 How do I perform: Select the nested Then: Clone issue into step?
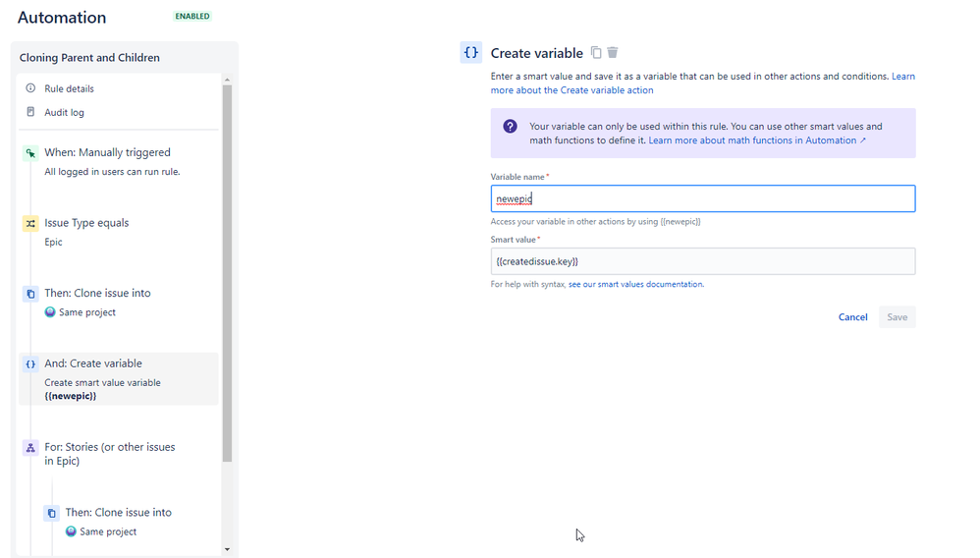[x=130, y=522]
